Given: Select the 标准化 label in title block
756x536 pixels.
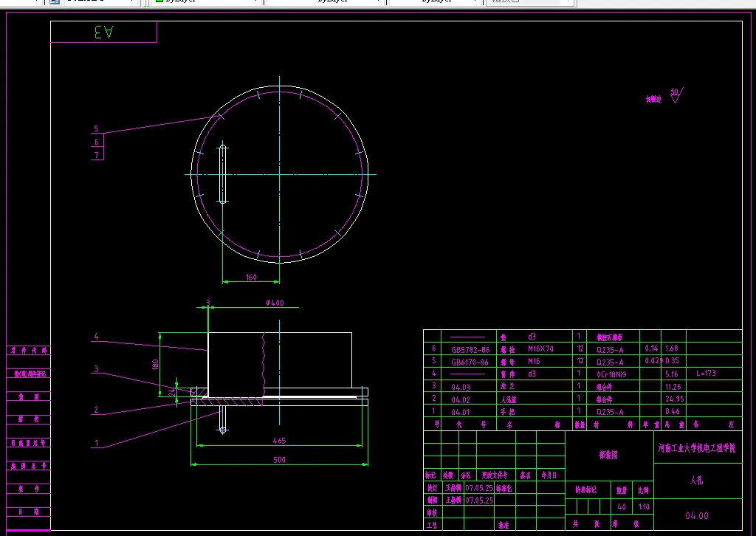Looking at the screenshot, I should pos(504,488).
